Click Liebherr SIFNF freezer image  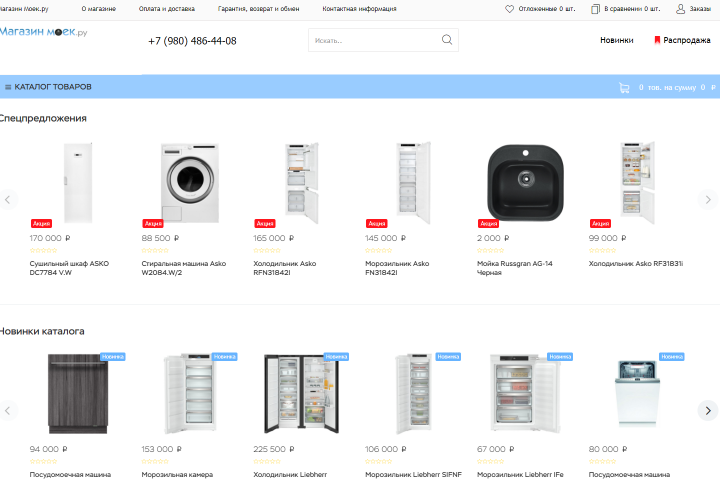(x=414, y=394)
